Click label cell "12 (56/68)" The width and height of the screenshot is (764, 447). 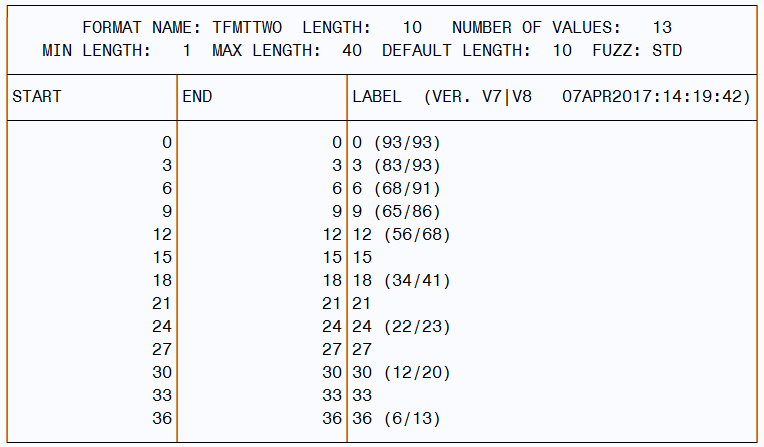click(401, 235)
